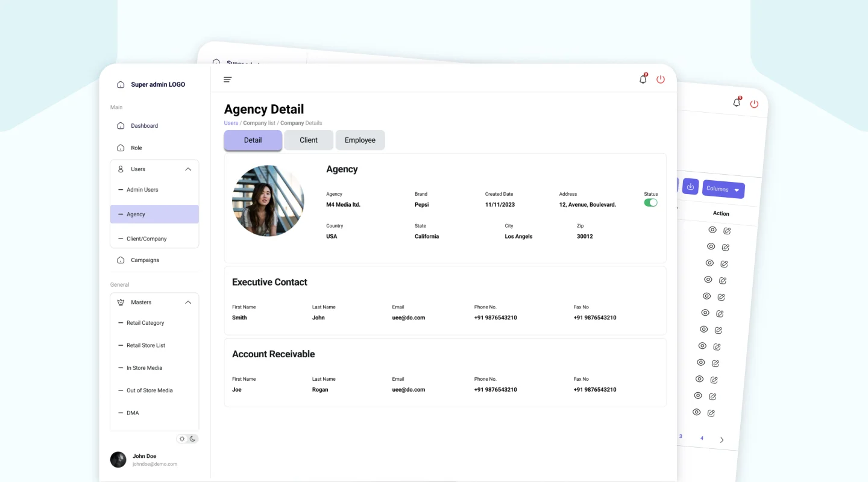The width and height of the screenshot is (868, 482).
Task: Open Admin Users in sidebar
Action: click(x=142, y=190)
